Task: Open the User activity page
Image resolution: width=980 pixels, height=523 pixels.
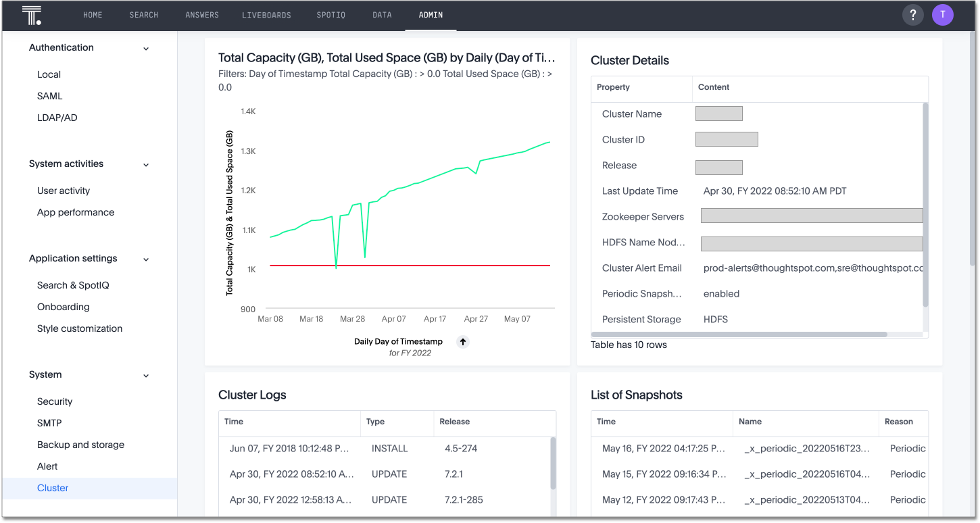Action: point(63,191)
